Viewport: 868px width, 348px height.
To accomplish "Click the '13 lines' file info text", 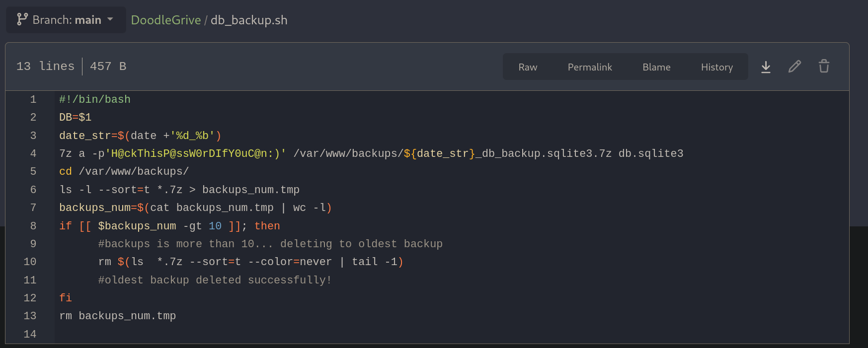I will click(x=45, y=67).
